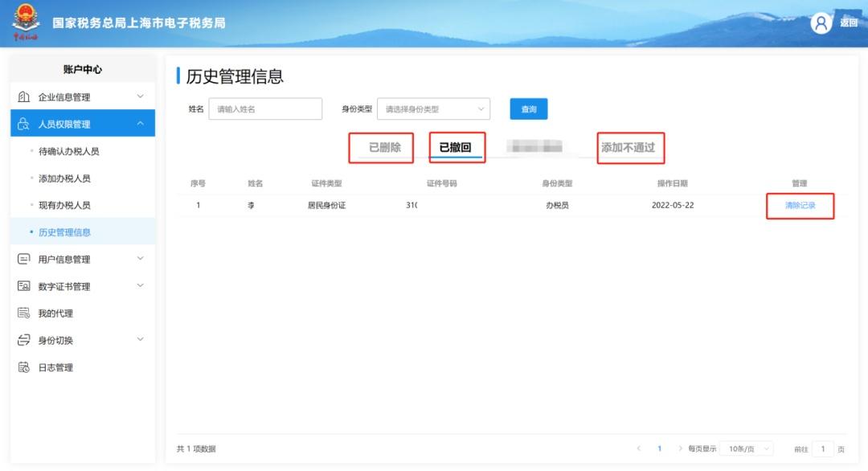Screen dimensions: 868x471
Task: Go to 添加办税人员
Action: coord(64,178)
